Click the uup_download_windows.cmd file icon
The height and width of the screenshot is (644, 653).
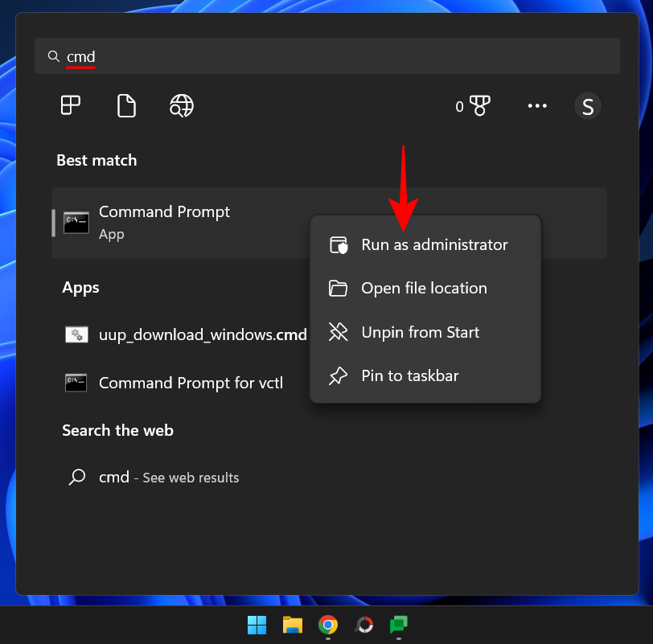pos(76,334)
